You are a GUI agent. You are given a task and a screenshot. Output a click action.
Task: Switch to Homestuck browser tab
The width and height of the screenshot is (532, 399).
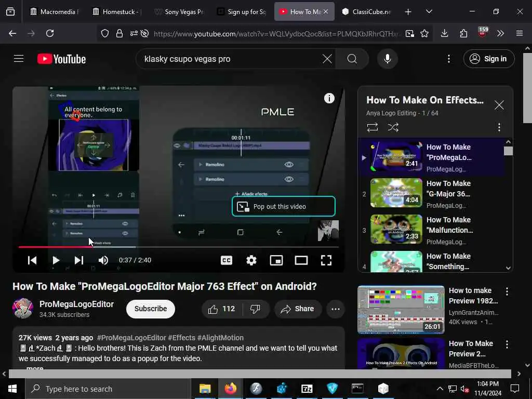(117, 11)
